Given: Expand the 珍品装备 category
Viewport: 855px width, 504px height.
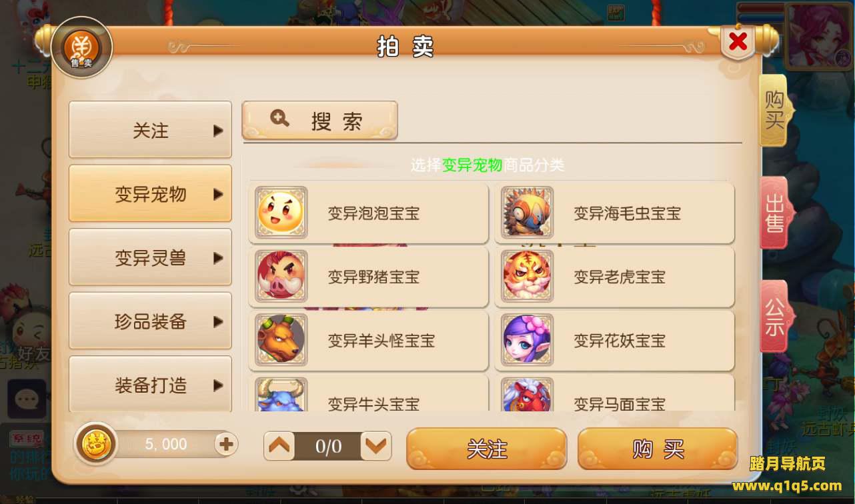Looking at the screenshot, I should [x=151, y=321].
